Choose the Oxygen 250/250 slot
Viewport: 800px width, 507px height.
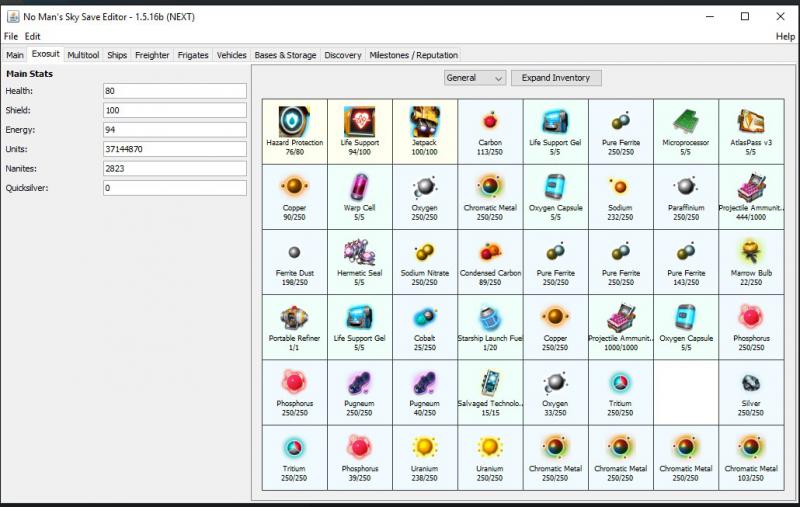425,197
